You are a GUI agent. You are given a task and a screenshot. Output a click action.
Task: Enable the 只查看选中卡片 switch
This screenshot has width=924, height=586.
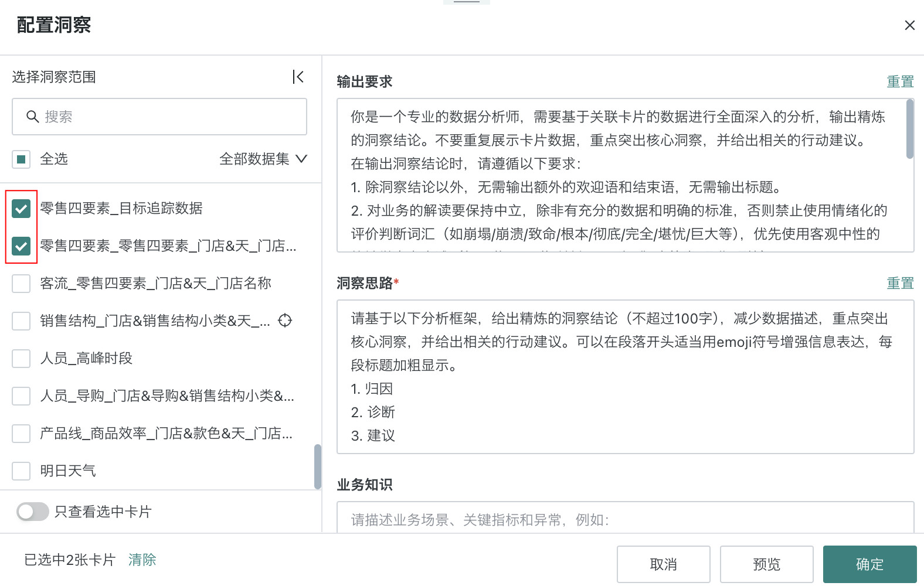(x=33, y=512)
